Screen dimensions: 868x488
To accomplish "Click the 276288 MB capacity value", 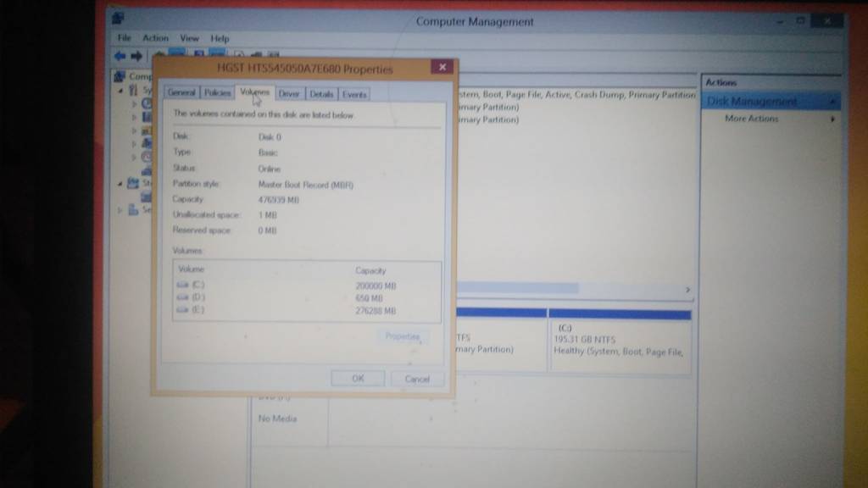I will (x=376, y=311).
